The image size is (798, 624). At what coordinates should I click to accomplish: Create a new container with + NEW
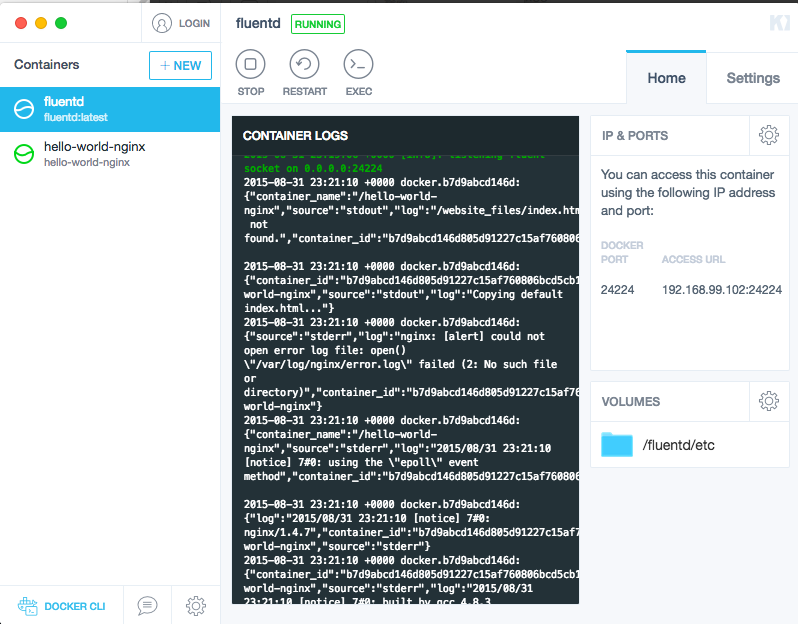(180, 65)
